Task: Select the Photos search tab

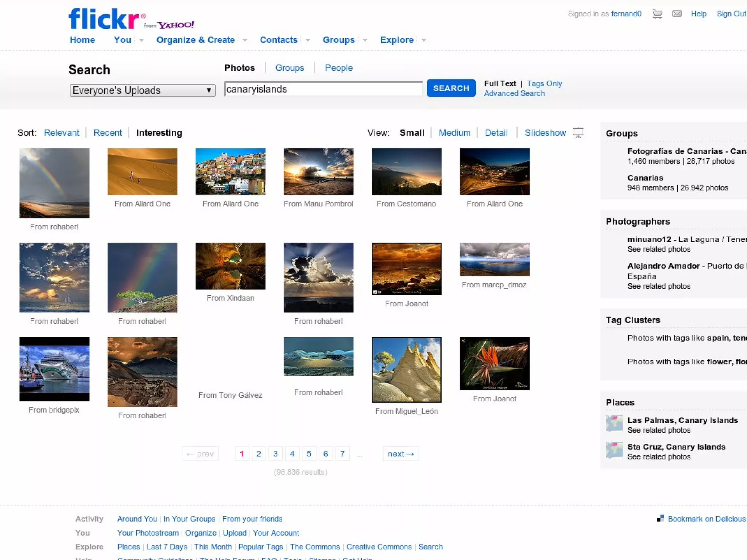Action: tap(240, 68)
